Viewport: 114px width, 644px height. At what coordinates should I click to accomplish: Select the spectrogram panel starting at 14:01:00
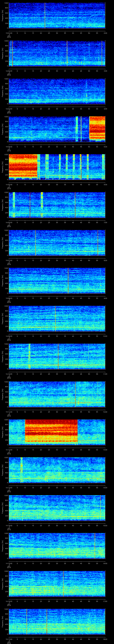click(x=57, y=16)
